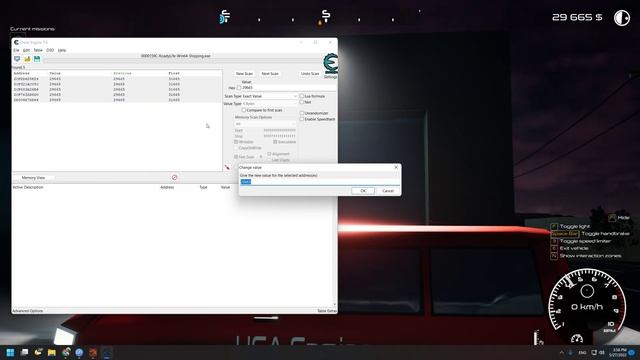Click the Undo Scan button

(310, 73)
